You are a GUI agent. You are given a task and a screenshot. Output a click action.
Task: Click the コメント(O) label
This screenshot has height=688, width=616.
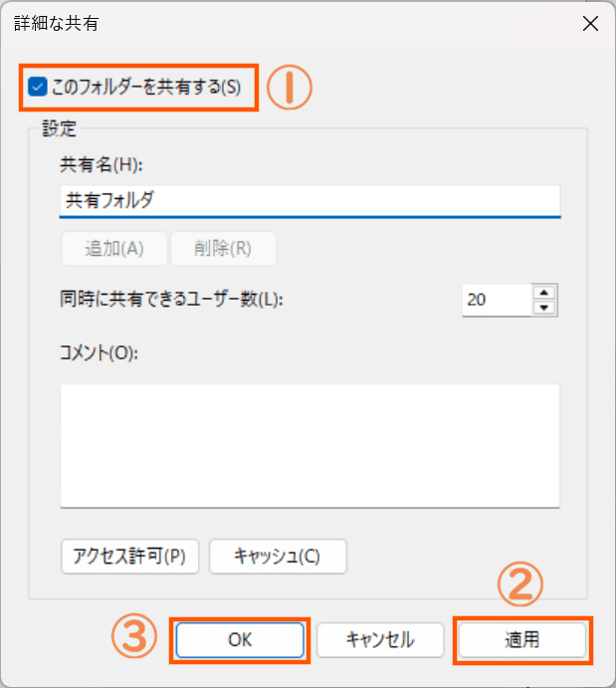103,352
